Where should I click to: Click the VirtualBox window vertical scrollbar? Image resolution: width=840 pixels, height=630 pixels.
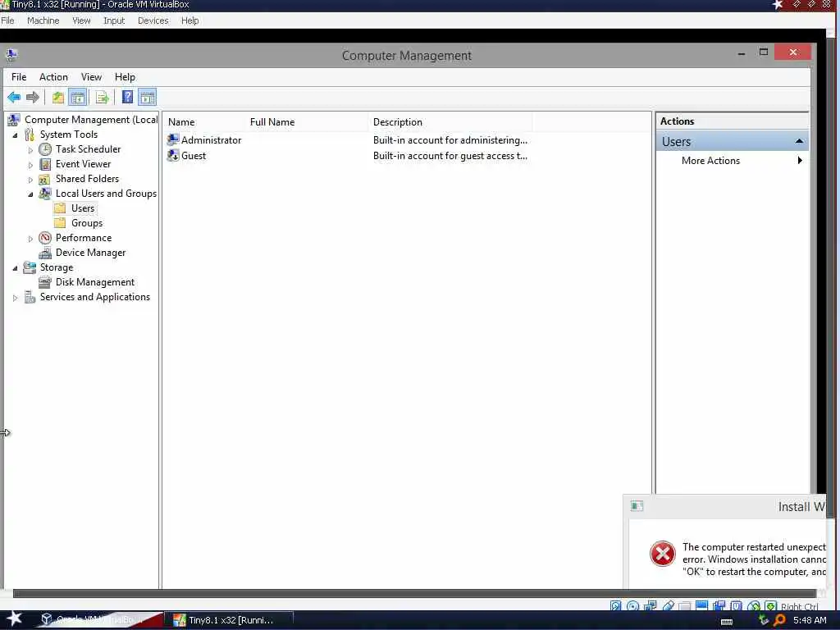pos(831,277)
